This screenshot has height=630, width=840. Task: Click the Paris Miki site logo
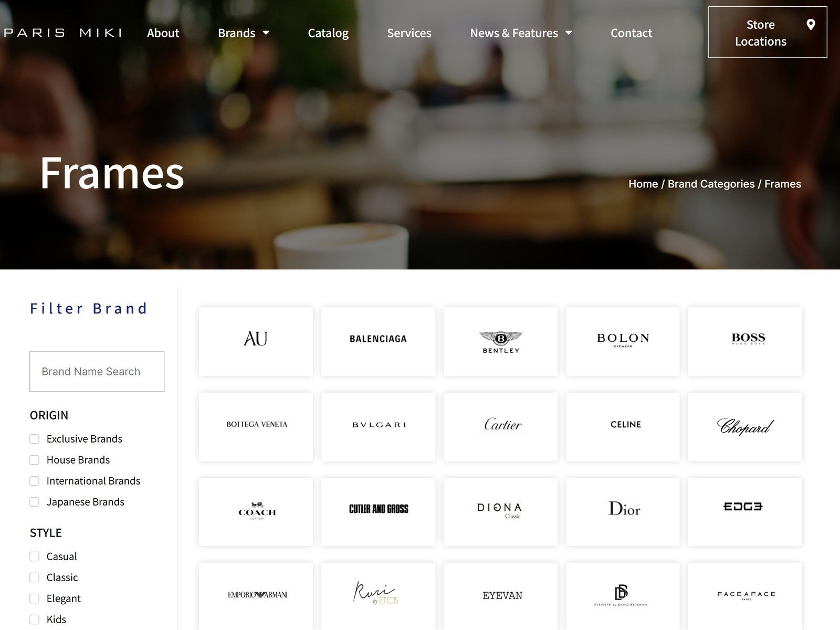pyautogui.click(x=62, y=33)
